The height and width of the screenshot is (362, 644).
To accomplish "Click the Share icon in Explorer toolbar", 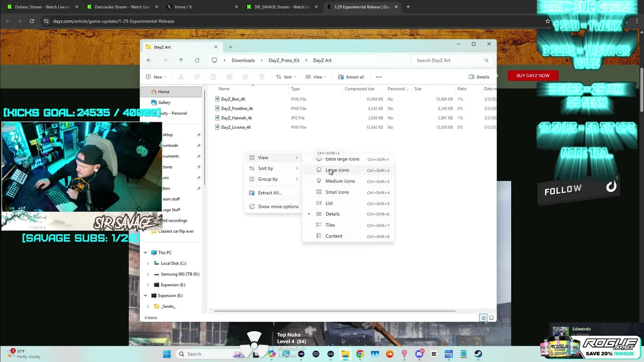I will coord(246,77).
